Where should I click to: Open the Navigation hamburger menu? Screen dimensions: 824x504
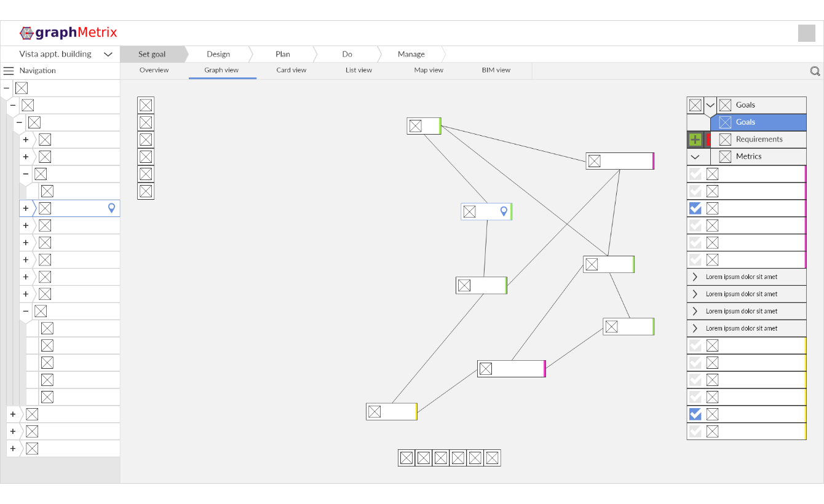(9, 71)
